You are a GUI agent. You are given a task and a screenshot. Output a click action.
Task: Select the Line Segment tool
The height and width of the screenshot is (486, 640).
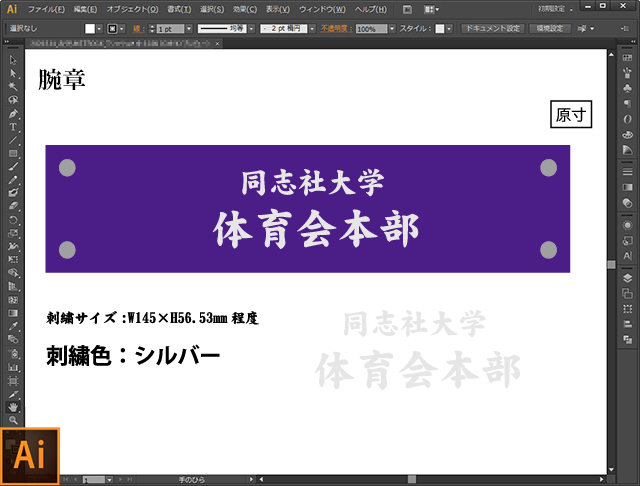coord(13,140)
